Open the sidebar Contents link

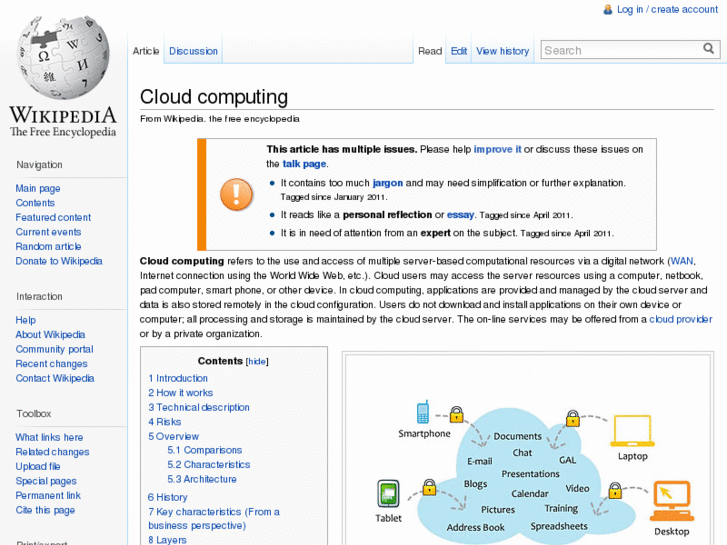point(35,203)
